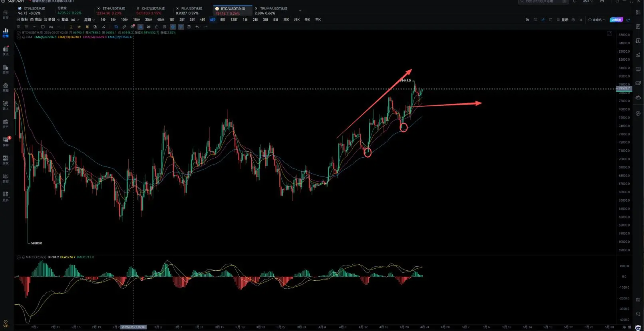This screenshot has width=644, height=331.
Task: Open the customer support headset icon
Action: [x=638, y=314]
